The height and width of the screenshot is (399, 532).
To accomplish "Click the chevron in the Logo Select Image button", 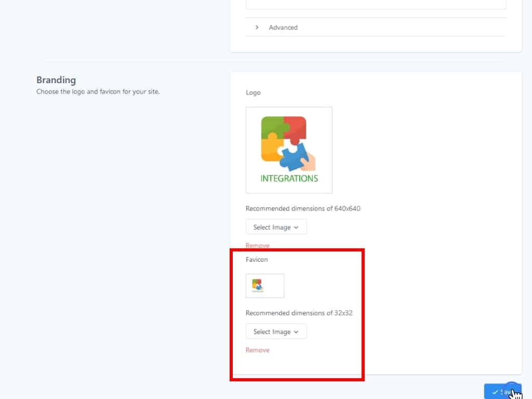I will coord(296,227).
